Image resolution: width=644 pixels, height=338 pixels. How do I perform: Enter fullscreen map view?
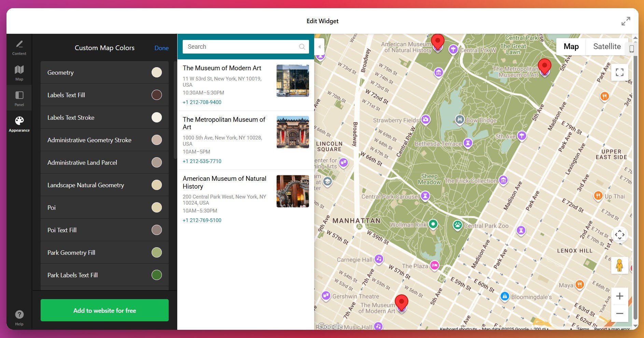[619, 72]
